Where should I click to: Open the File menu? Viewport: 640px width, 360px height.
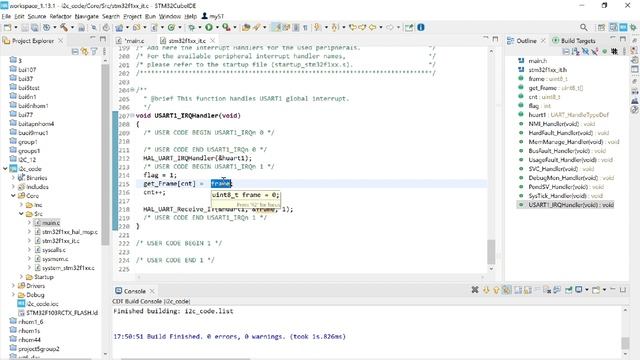pyautogui.click(x=6, y=16)
